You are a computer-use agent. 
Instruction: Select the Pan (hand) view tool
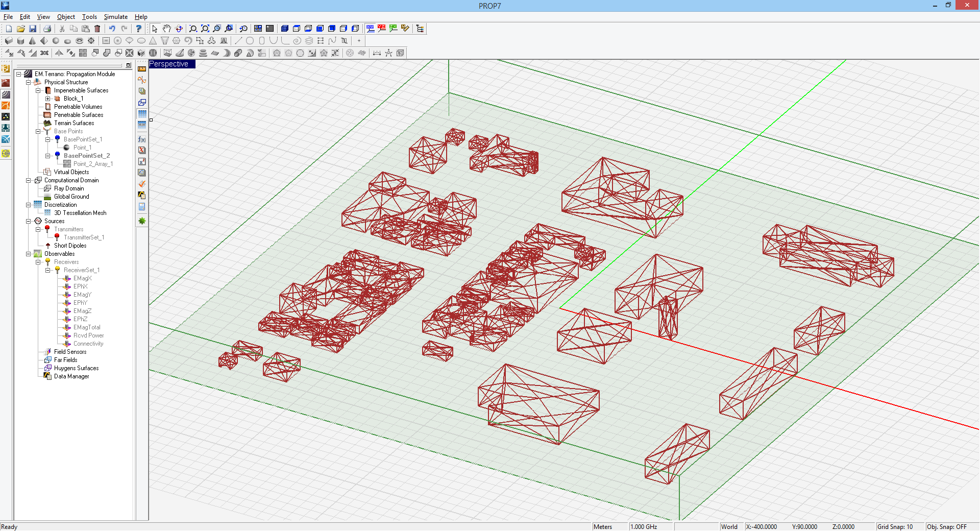pos(167,29)
